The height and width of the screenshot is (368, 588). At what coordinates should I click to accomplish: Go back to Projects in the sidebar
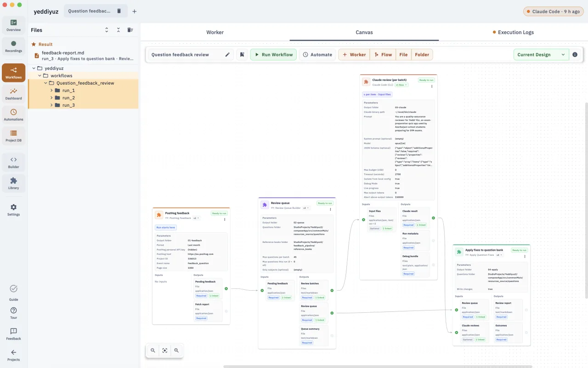click(x=13, y=355)
